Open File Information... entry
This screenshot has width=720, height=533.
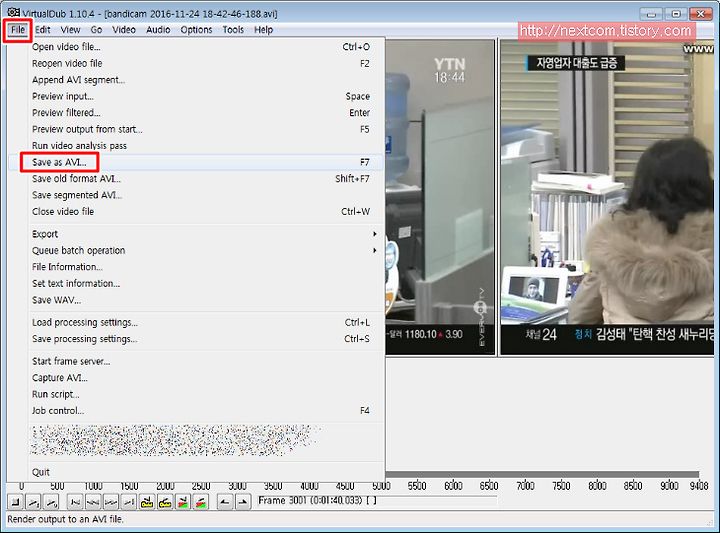click(197, 267)
